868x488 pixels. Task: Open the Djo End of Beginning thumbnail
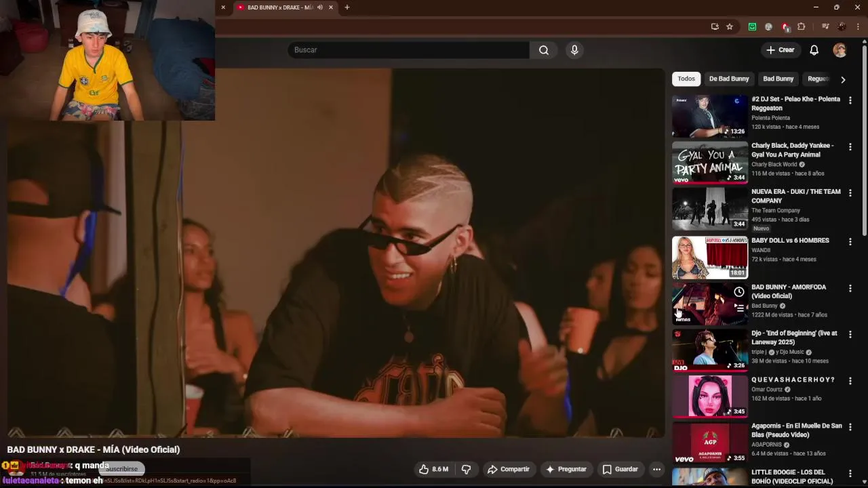click(710, 350)
